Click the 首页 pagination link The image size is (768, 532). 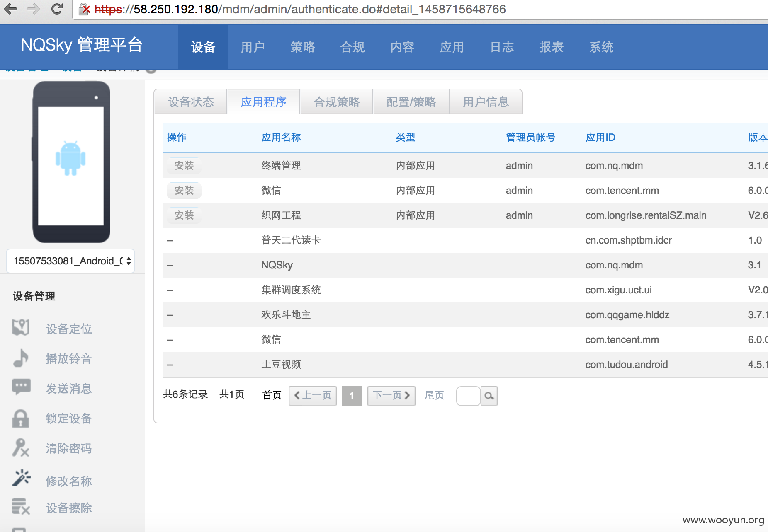pyautogui.click(x=272, y=395)
